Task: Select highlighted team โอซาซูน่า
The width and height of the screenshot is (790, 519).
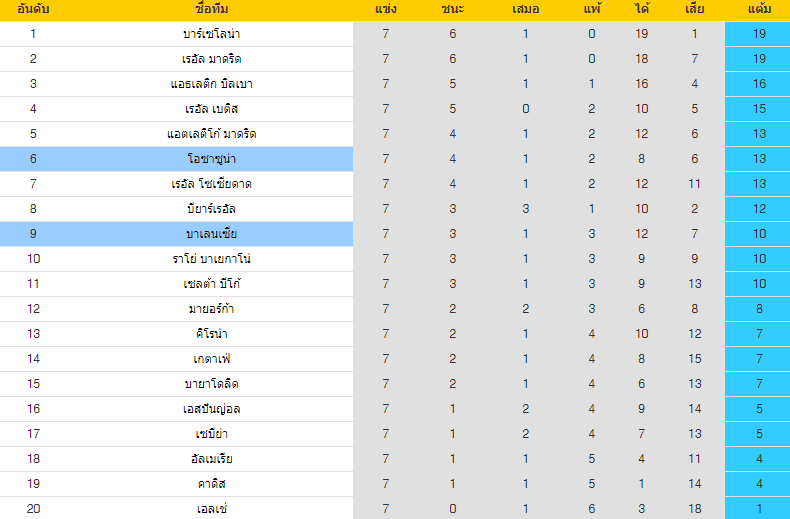Action: tap(212, 159)
